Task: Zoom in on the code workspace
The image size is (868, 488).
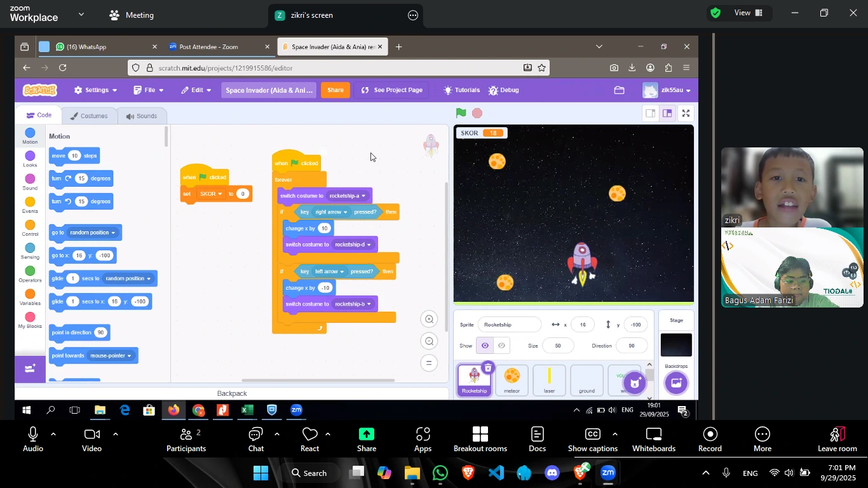Action: [430, 320]
